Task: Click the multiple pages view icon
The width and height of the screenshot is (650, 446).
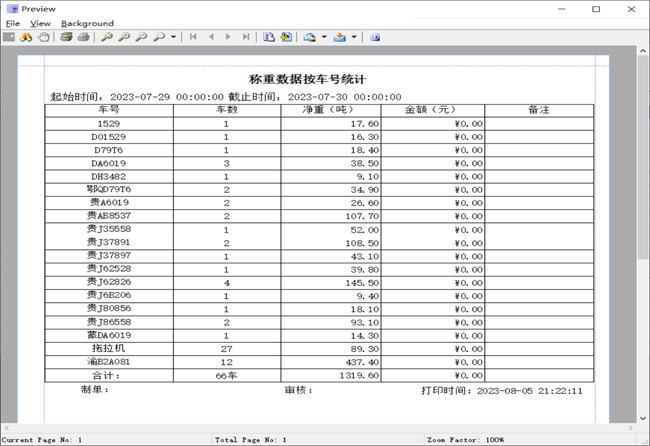Action: (269, 37)
